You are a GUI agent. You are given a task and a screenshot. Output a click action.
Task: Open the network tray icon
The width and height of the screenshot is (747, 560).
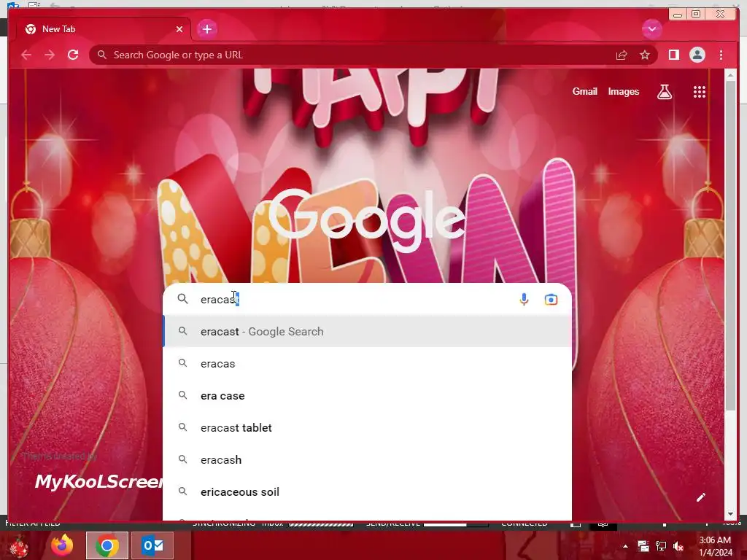tap(661, 546)
